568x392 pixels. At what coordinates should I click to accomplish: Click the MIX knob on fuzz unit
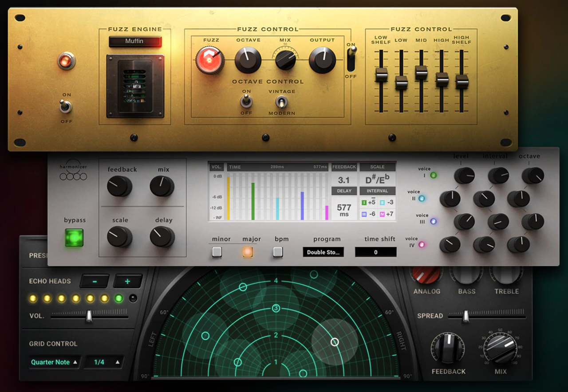point(285,60)
